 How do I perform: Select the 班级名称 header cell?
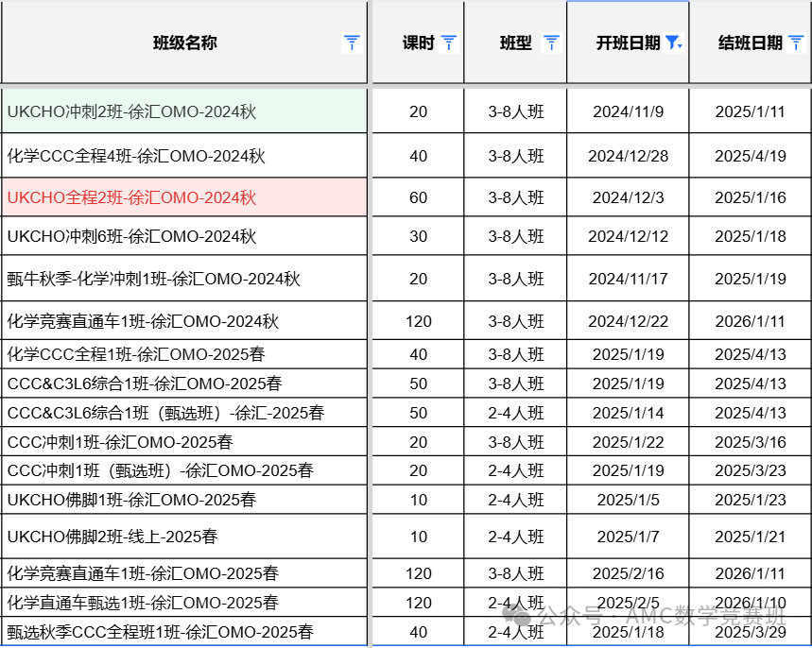[x=184, y=43]
